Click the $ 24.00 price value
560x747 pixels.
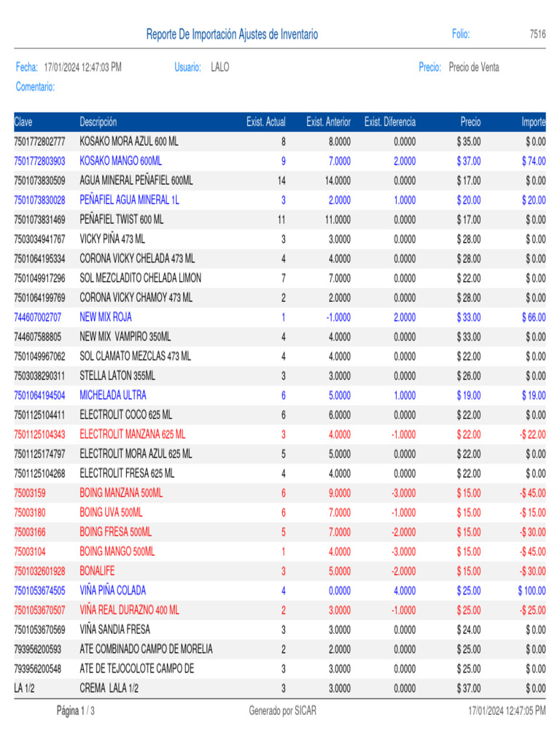click(469, 630)
